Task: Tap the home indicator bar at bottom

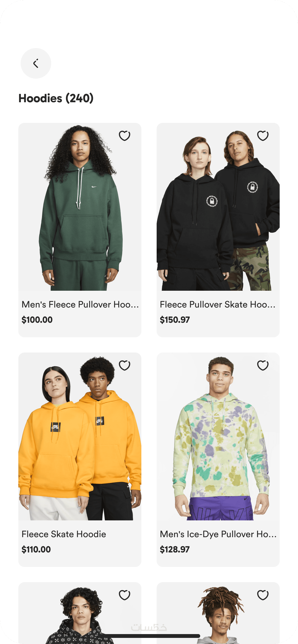Action: [x=149, y=636]
